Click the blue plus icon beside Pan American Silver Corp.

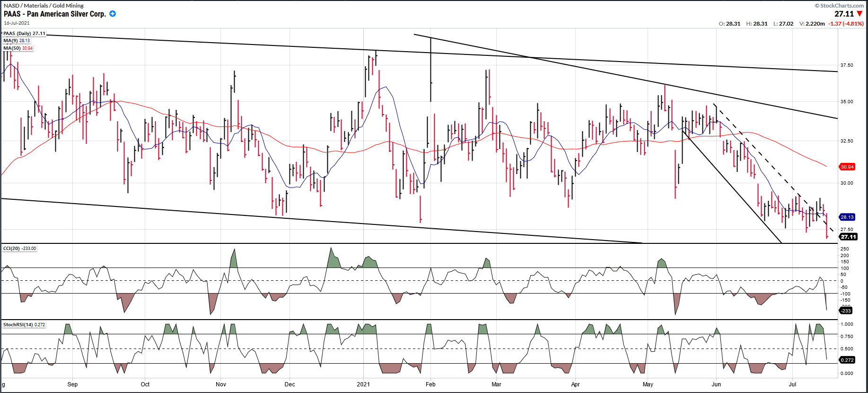tap(113, 14)
